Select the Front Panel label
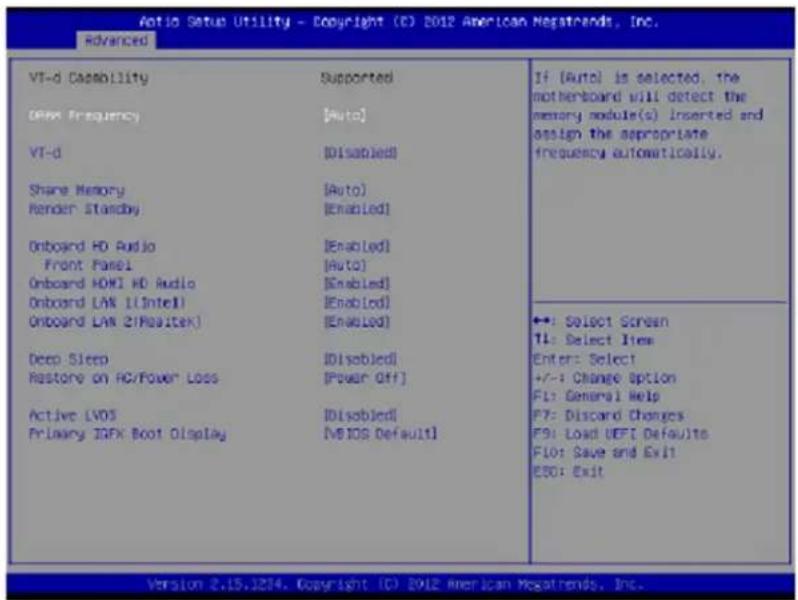This screenshot has width=798, height=600. coord(88,265)
